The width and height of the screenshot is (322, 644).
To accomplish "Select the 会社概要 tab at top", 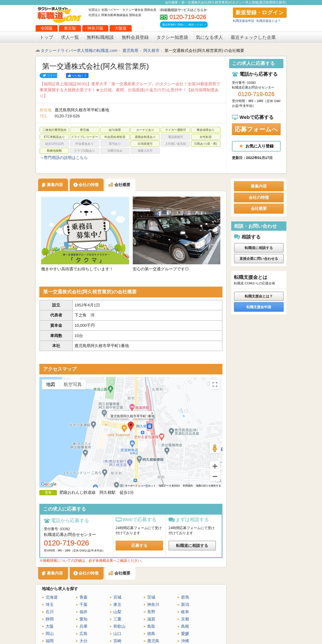I will 120,185.
